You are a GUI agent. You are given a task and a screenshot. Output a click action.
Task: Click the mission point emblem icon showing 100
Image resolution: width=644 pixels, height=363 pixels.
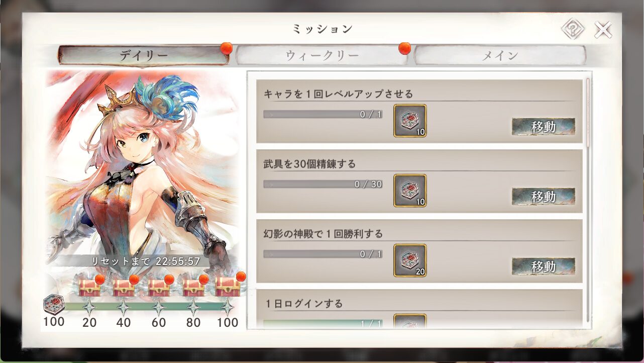coord(53,305)
